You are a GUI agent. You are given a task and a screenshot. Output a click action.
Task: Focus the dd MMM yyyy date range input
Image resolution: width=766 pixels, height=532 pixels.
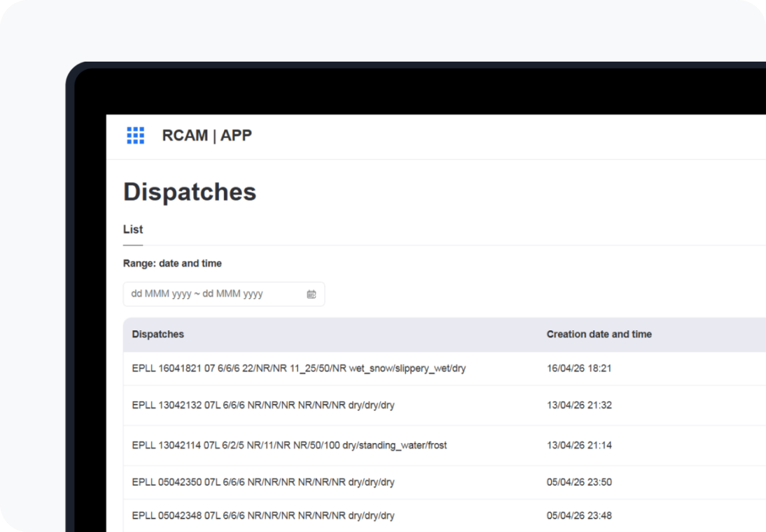[x=224, y=294]
